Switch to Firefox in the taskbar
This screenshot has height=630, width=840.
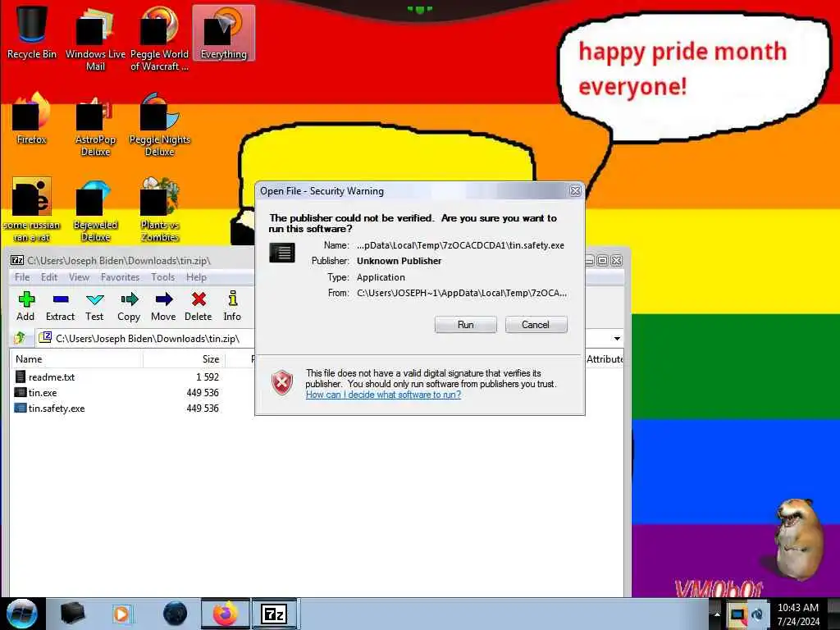(226, 614)
